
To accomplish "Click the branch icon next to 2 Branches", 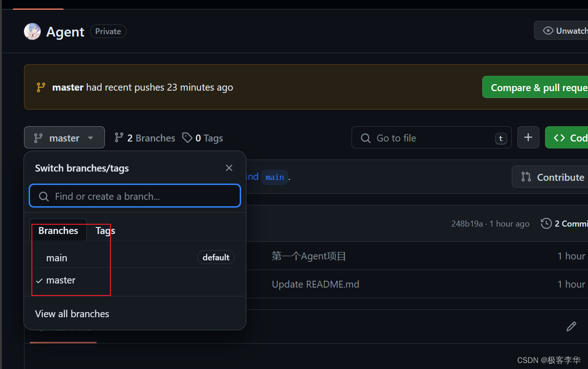I will tap(119, 137).
